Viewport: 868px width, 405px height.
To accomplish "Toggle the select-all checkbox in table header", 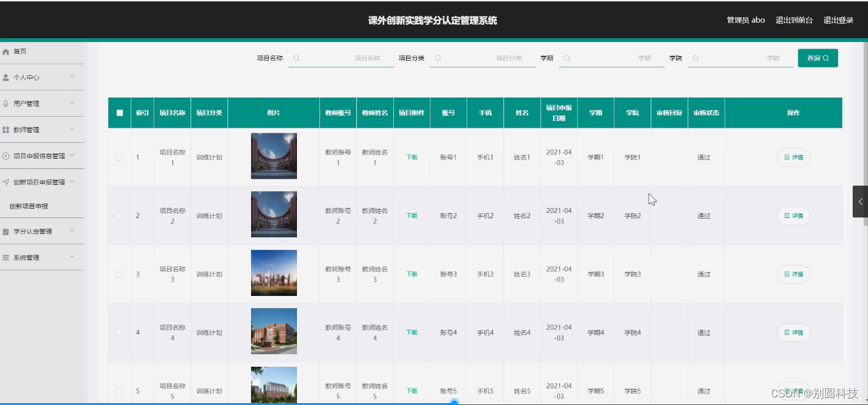I will (x=119, y=112).
